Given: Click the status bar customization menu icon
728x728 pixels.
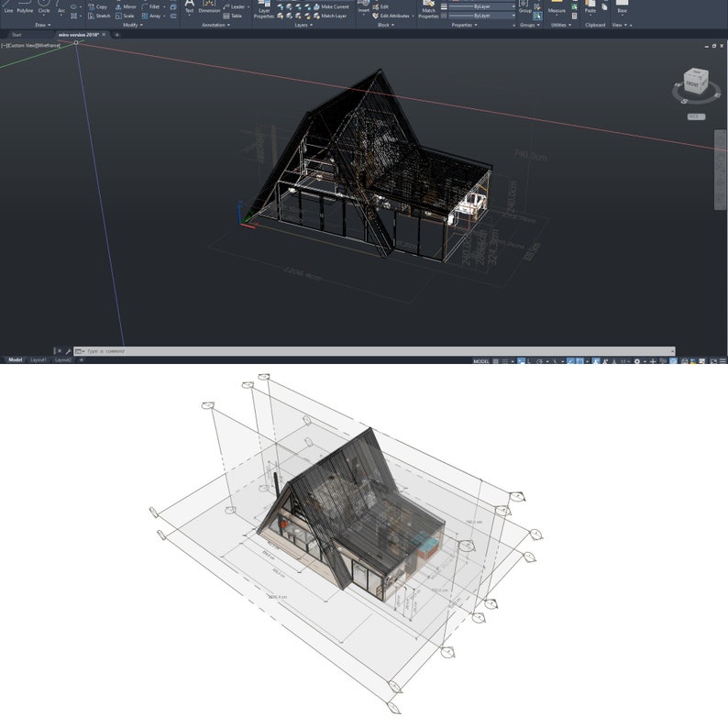Looking at the screenshot, I should [722, 360].
